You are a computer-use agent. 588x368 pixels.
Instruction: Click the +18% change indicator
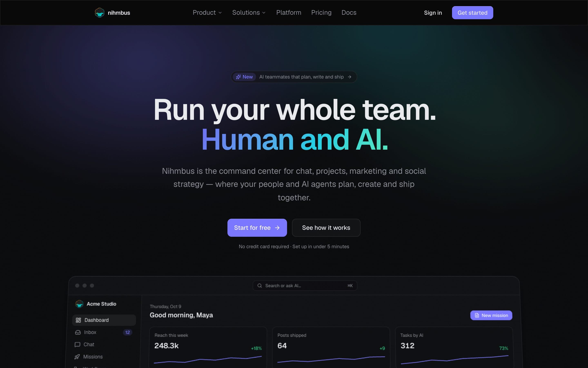[x=256, y=348]
